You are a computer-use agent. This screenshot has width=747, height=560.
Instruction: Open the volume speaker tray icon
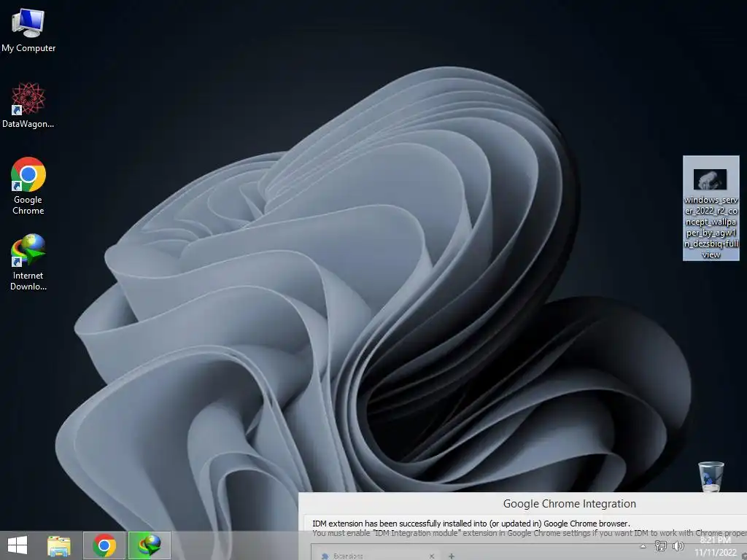tap(678, 546)
